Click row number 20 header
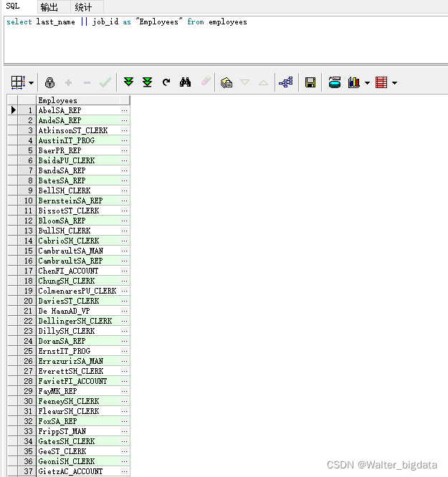Viewport: 448px width, 477px height. pyautogui.click(x=27, y=301)
